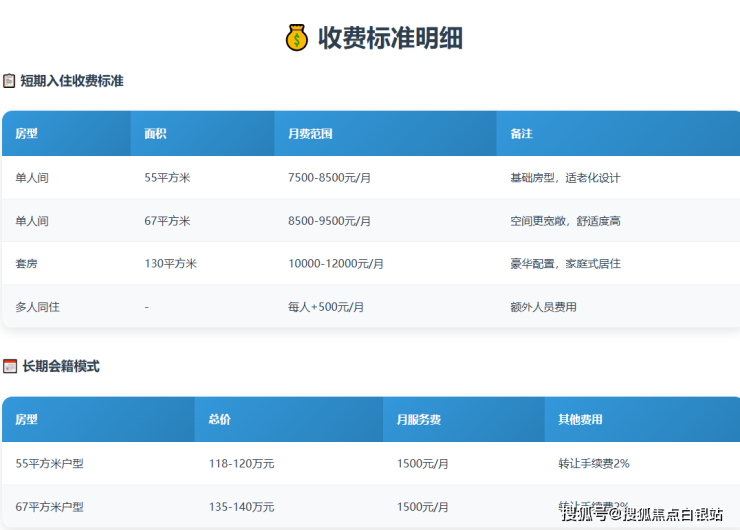Click the 10000-12000元/月 fee cell
Screen dimensions: 740x530
tap(335, 264)
